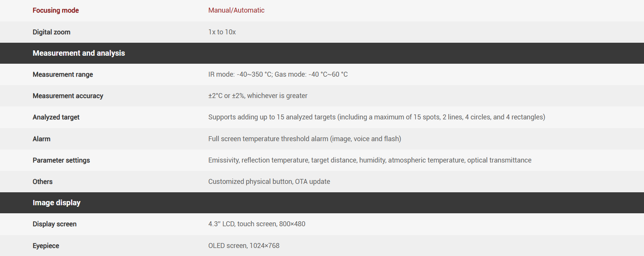Click the Measurement range label
The image size is (644, 256).
click(63, 74)
